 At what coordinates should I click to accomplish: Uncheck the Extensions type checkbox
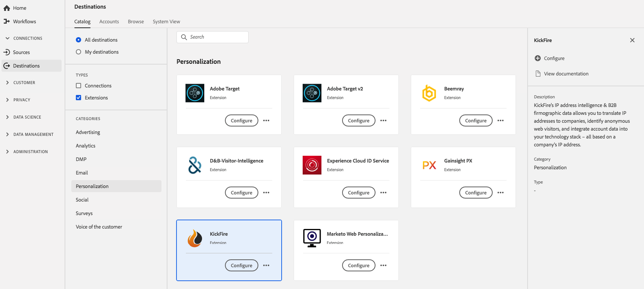[x=78, y=98]
